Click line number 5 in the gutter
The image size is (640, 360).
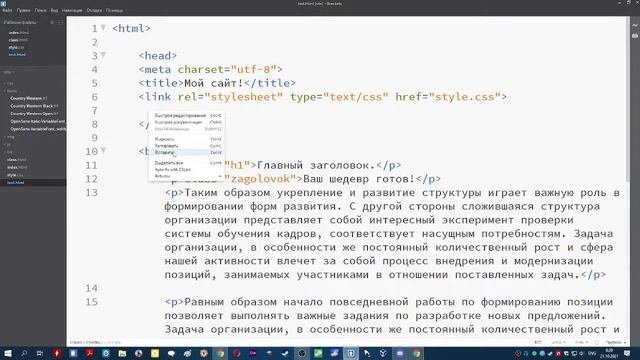pos(95,83)
